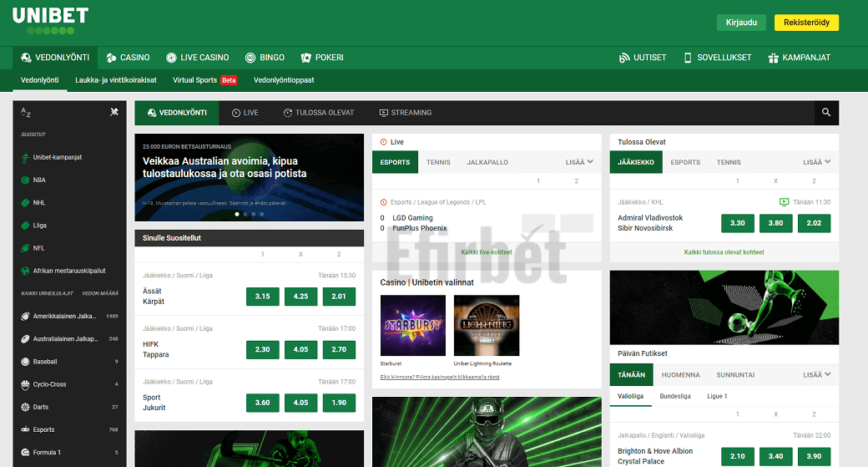
Task: Open Virtual Sports Beta submenu
Action: pos(204,80)
